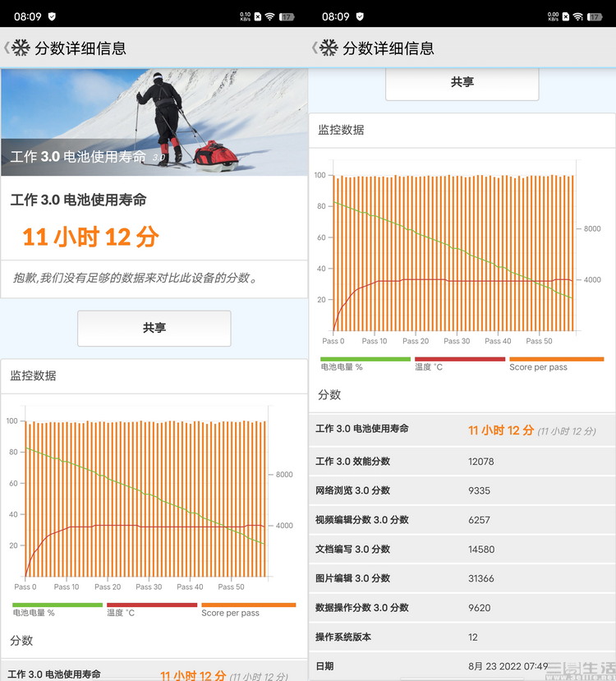Screen dimensions: 616x681
Task: Tap the '日期' row on right screen
Action: (x=462, y=666)
